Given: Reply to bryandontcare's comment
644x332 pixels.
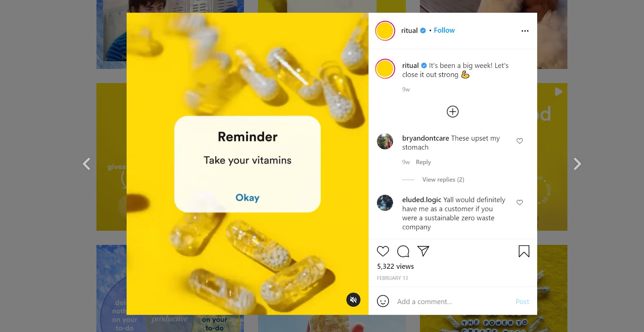Looking at the screenshot, I should pyautogui.click(x=423, y=162).
